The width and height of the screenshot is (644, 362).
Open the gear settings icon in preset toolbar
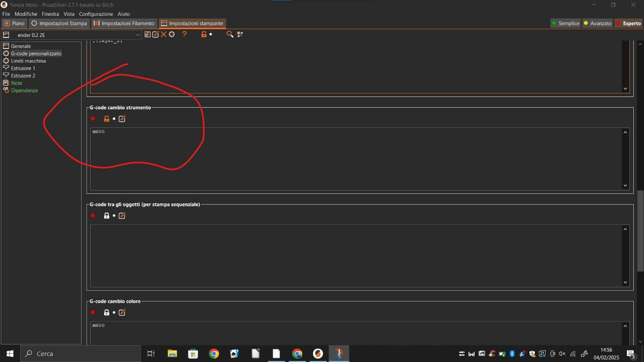click(x=172, y=34)
